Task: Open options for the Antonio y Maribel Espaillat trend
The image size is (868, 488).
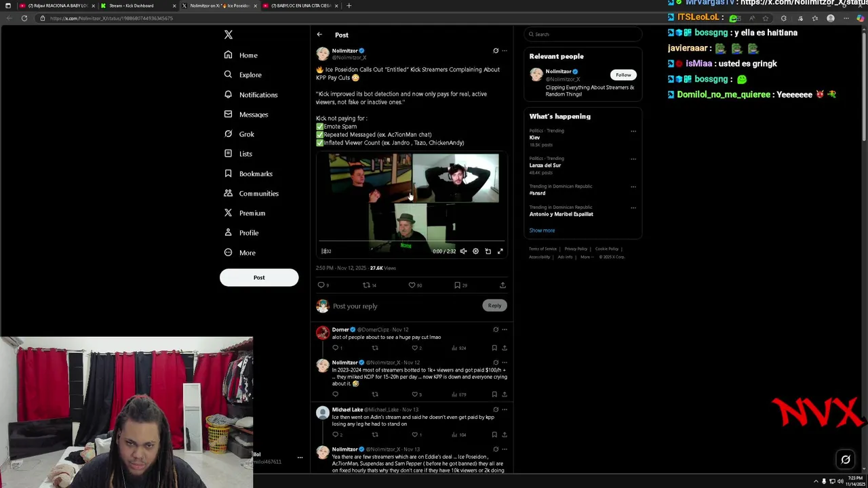Action: pyautogui.click(x=633, y=207)
